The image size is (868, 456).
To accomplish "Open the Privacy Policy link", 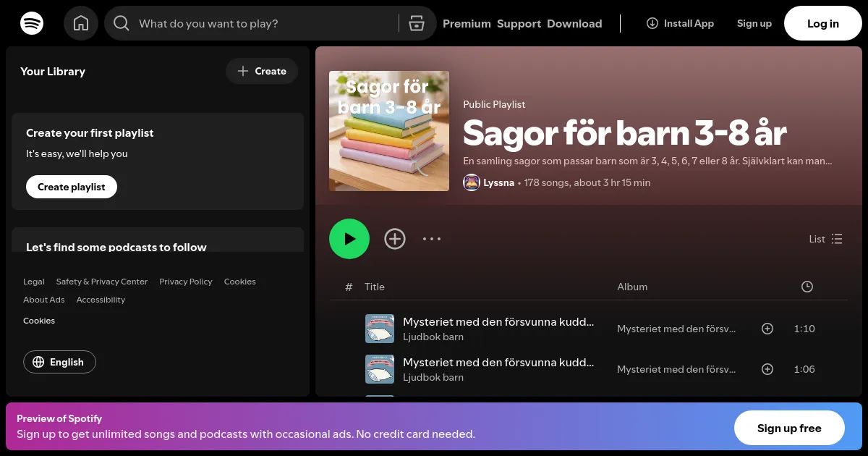I will coord(186,282).
